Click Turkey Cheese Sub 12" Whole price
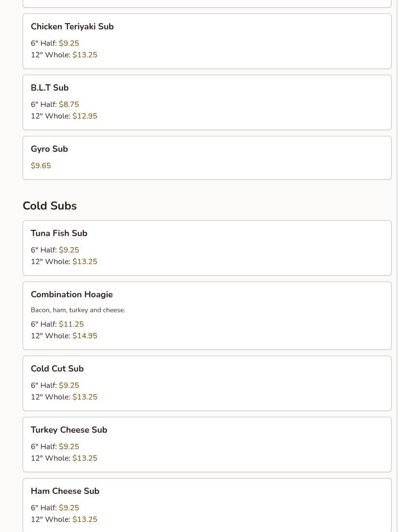This screenshot has width=407, height=532. pyautogui.click(x=85, y=458)
